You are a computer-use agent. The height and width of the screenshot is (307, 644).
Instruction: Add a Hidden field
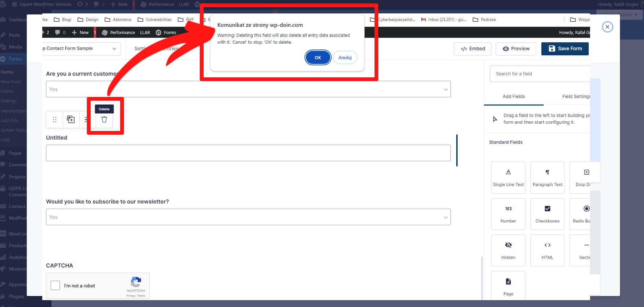pyautogui.click(x=508, y=251)
